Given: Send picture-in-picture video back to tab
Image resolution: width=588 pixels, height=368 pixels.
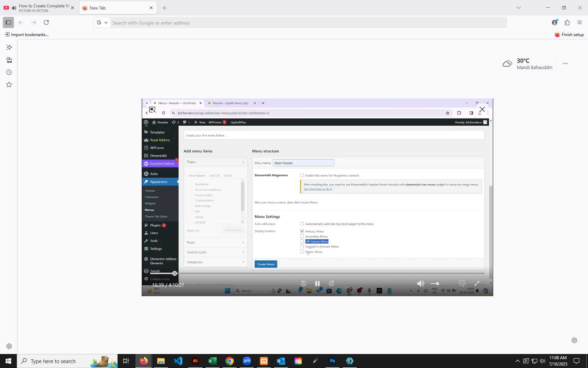Looking at the screenshot, I should 152,110.
